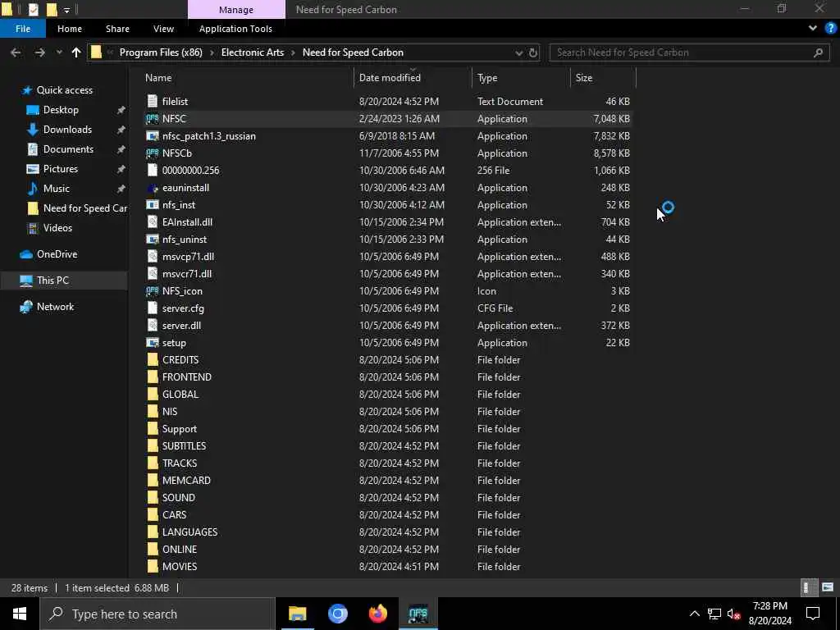
Task: Select the eauninstall application icon
Action: tap(152, 188)
